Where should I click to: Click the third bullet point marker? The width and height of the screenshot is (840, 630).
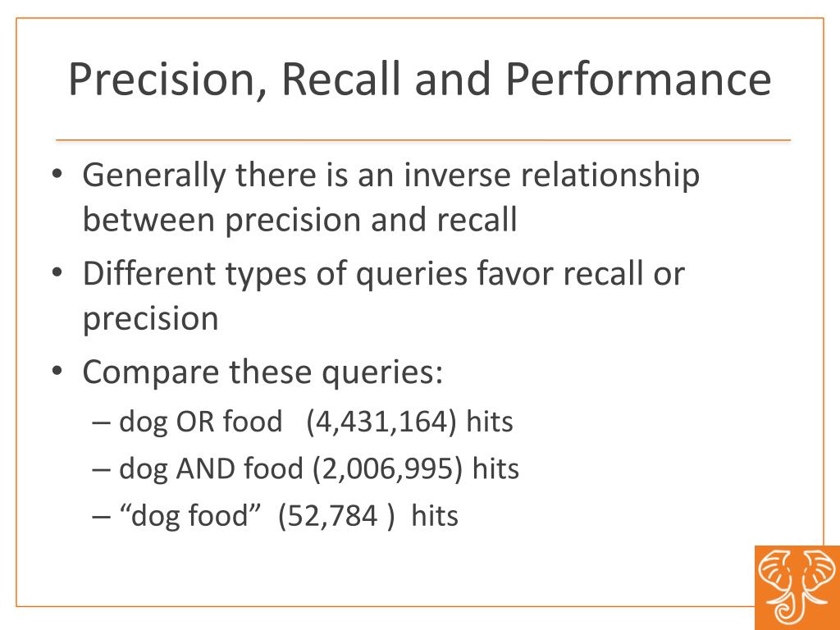57,371
